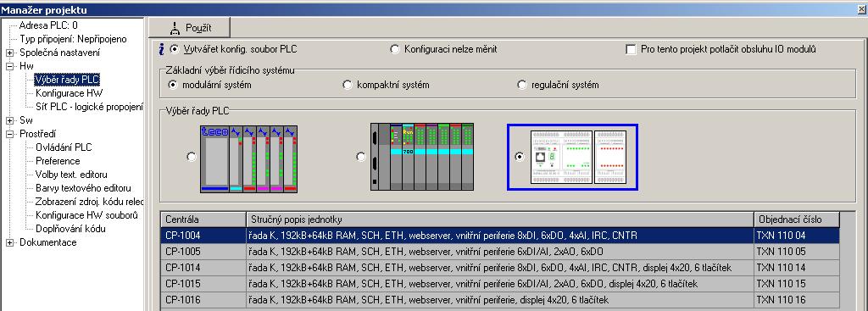Open Volby text. editoru item

point(71,175)
